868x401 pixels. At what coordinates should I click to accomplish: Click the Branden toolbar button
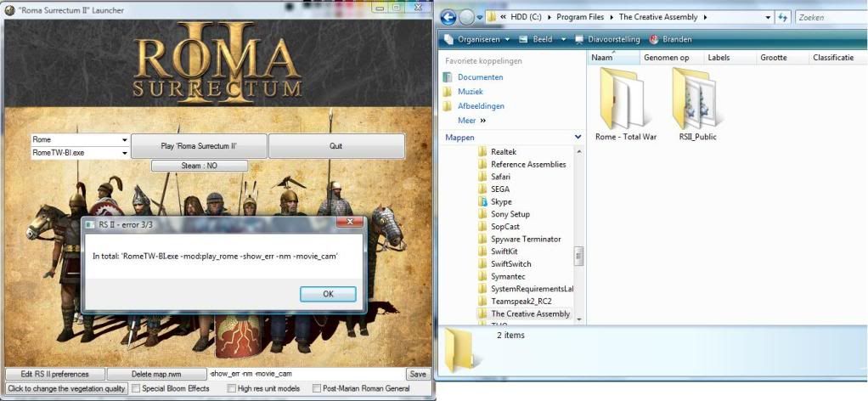pyautogui.click(x=672, y=39)
